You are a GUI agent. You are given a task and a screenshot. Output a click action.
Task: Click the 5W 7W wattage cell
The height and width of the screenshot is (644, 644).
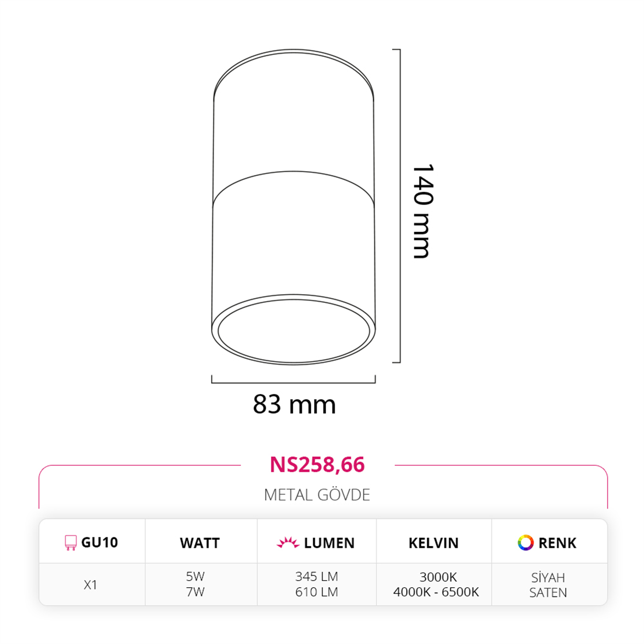coord(196,584)
